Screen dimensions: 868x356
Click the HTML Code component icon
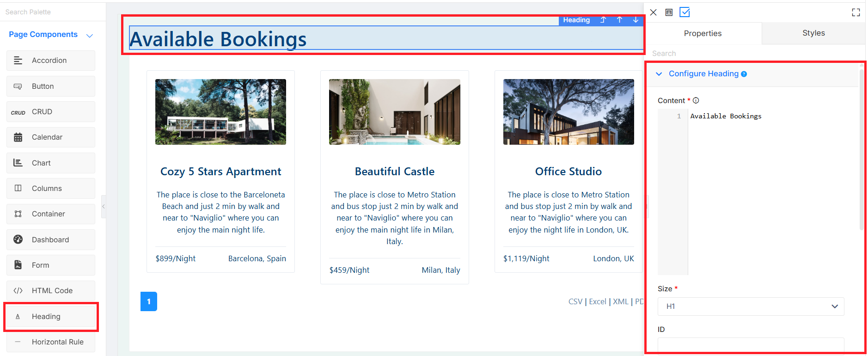[18, 291]
